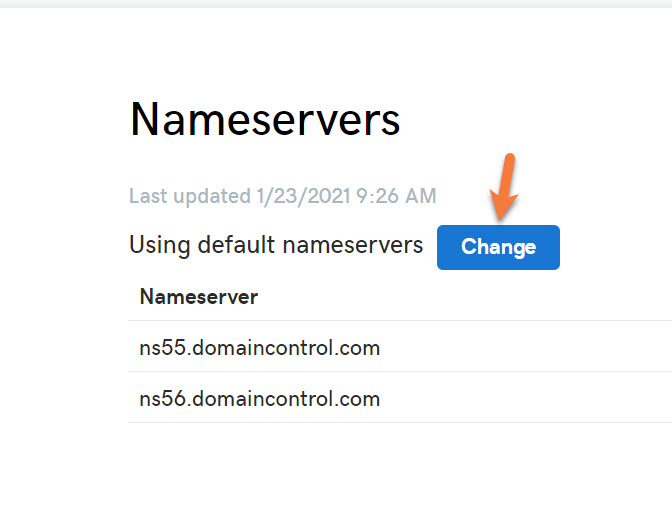Click the divider between ns55 and ns56 rows
Viewport: 672px width, 509px height.
pos(400,372)
